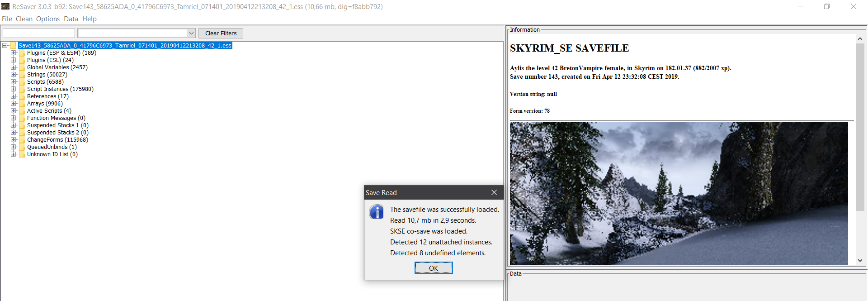868x301 pixels.
Task: Click folder icon of Global Variables
Action: pyautogui.click(x=22, y=67)
